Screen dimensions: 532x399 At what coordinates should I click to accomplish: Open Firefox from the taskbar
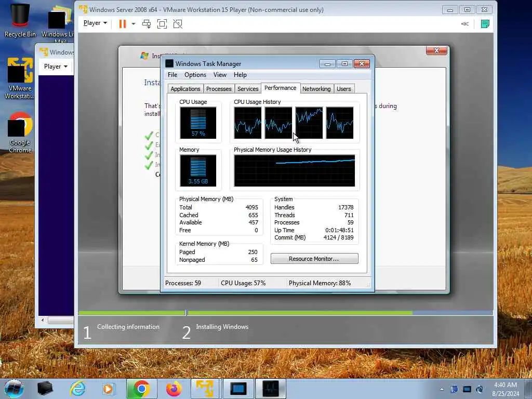coord(174,389)
